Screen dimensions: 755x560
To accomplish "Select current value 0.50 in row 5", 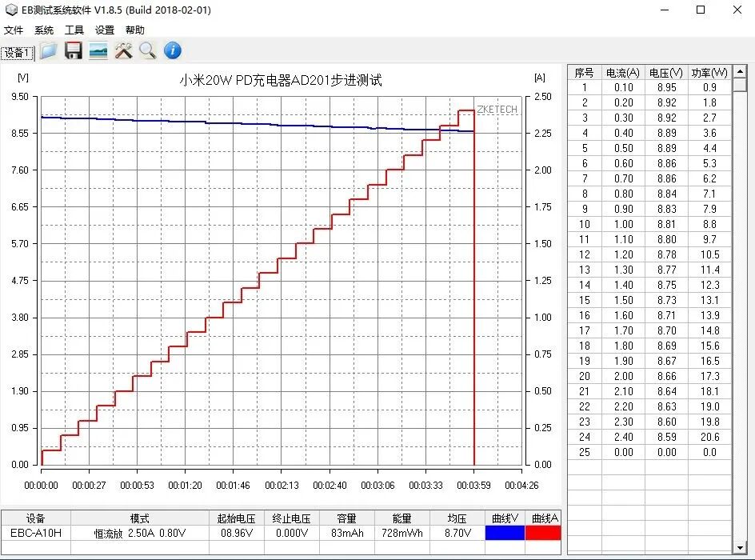I will (624, 148).
